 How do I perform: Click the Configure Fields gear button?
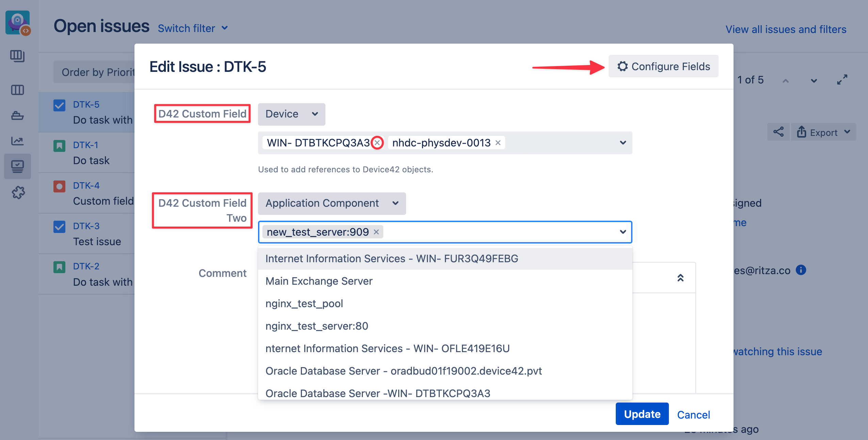(x=663, y=66)
